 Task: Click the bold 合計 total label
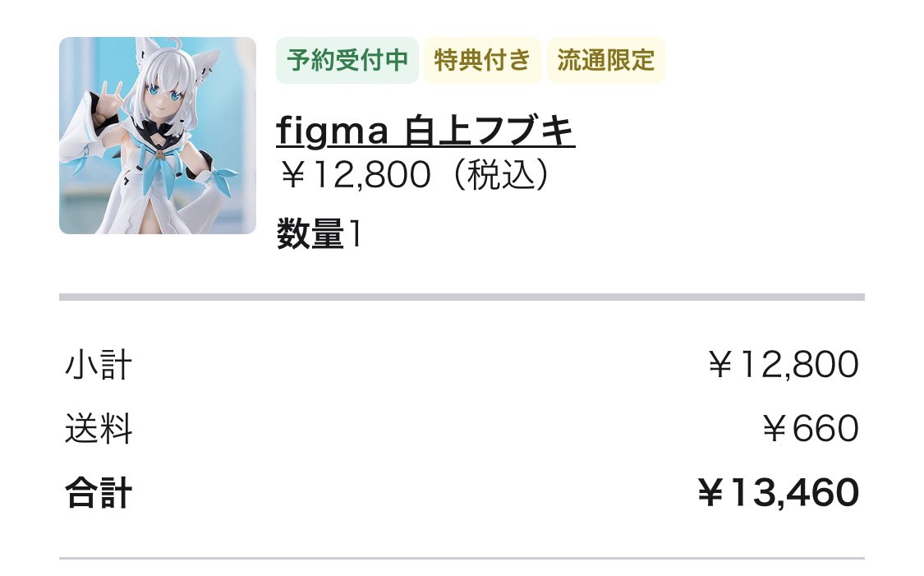(98, 493)
